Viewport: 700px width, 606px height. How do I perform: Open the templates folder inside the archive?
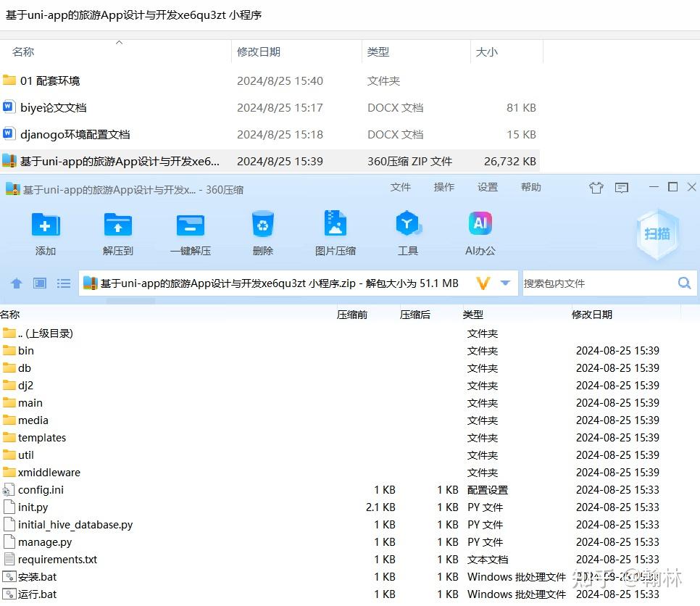pos(40,437)
